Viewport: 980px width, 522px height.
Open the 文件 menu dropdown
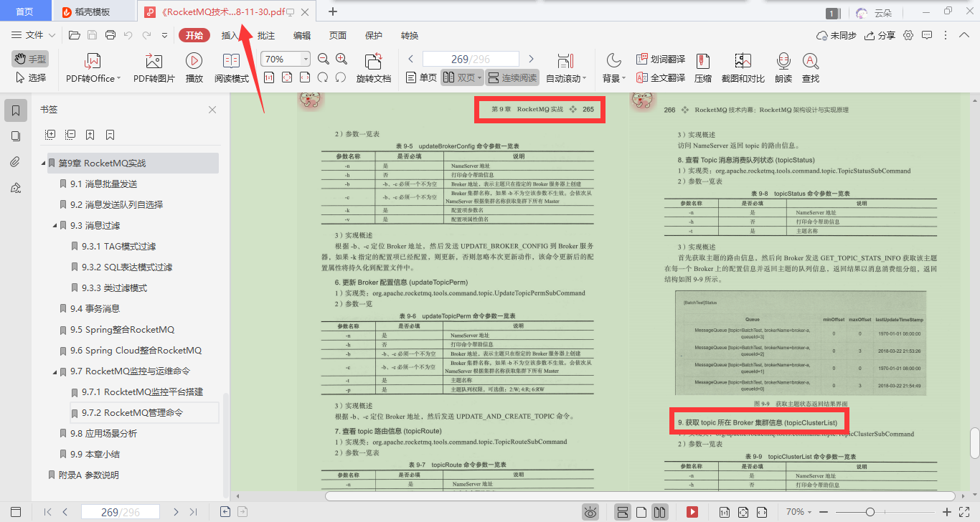pos(34,35)
